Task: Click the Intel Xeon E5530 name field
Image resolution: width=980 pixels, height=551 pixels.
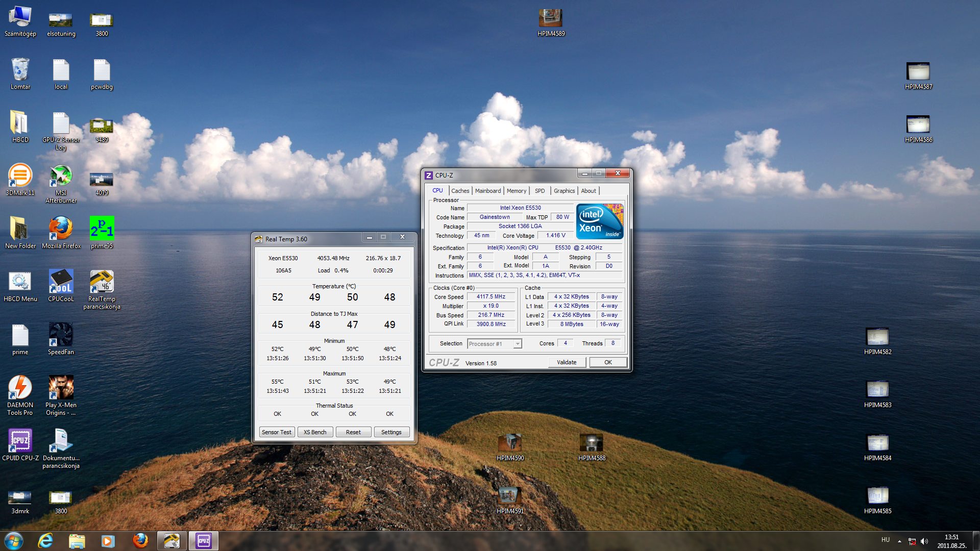Action: tap(520, 208)
